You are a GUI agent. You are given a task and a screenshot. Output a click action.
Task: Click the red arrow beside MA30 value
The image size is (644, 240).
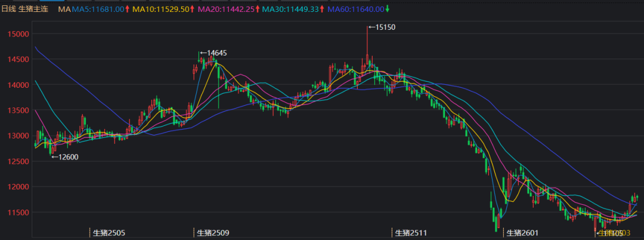(323, 10)
